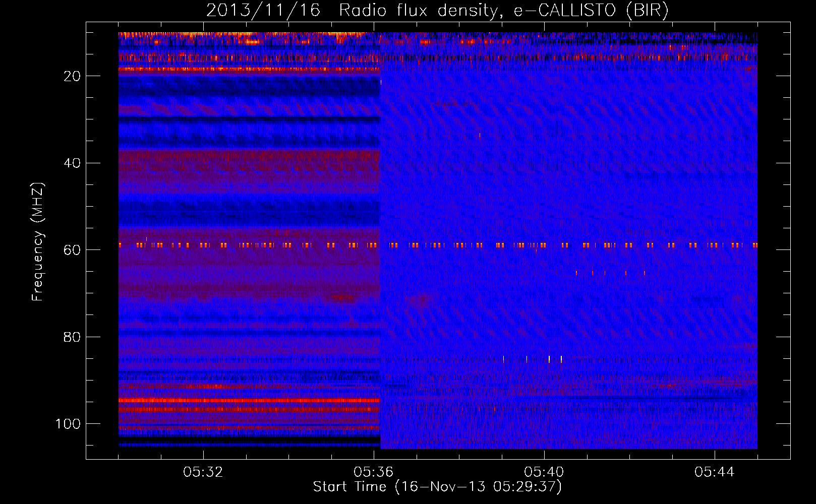
Task: Click the 80 frequency tick label
Action: [x=73, y=337]
